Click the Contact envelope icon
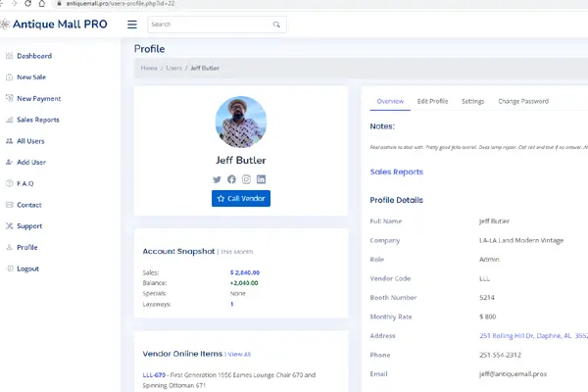This screenshot has width=588, height=392. 10,205
